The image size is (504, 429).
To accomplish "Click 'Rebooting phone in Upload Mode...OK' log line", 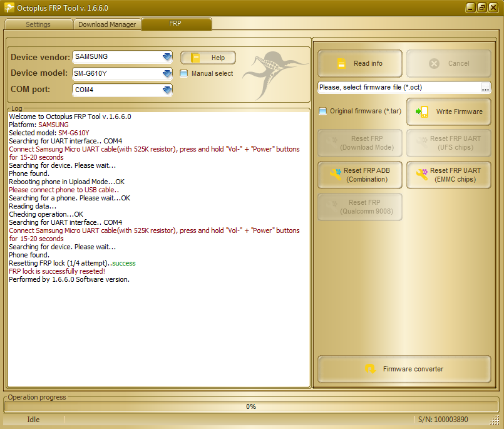I will (x=66, y=182).
